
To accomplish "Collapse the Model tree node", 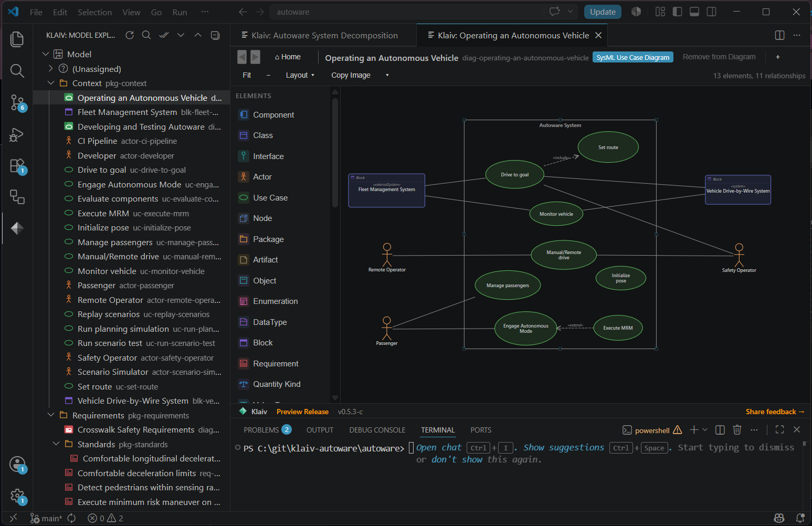I will click(x=46, y=54).
